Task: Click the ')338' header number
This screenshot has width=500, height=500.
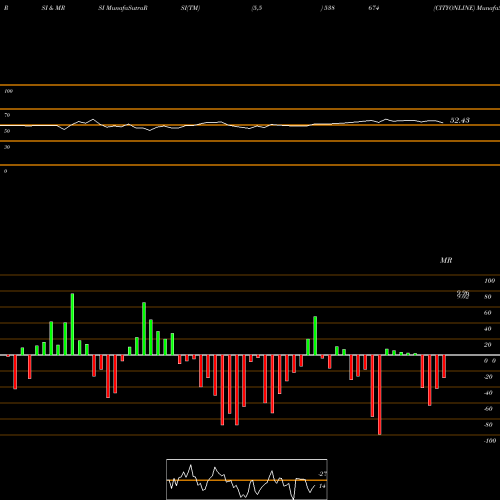Action: 328,8
